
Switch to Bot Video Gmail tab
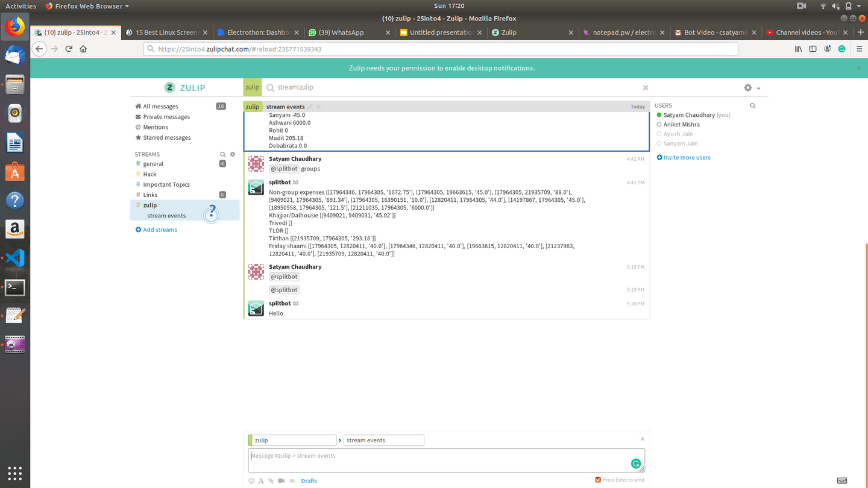tap(715, 33)
